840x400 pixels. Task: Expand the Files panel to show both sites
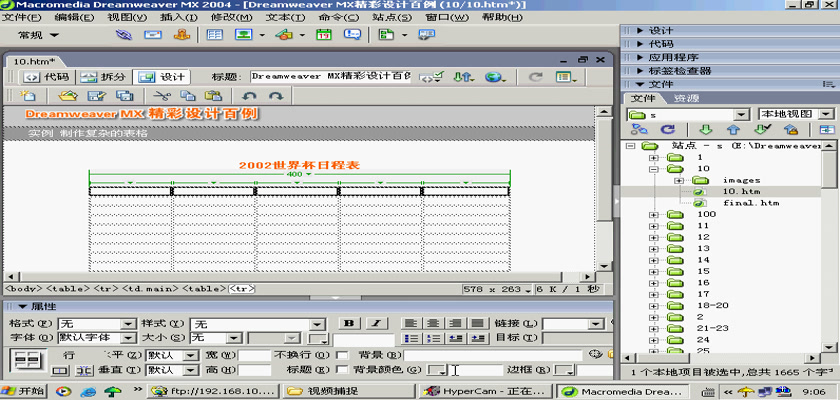827,129
